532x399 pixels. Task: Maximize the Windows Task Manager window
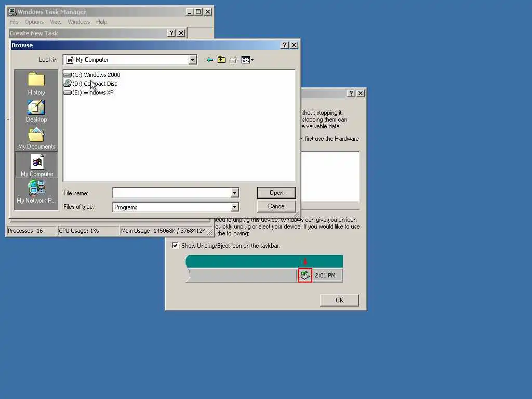(198, 12)
